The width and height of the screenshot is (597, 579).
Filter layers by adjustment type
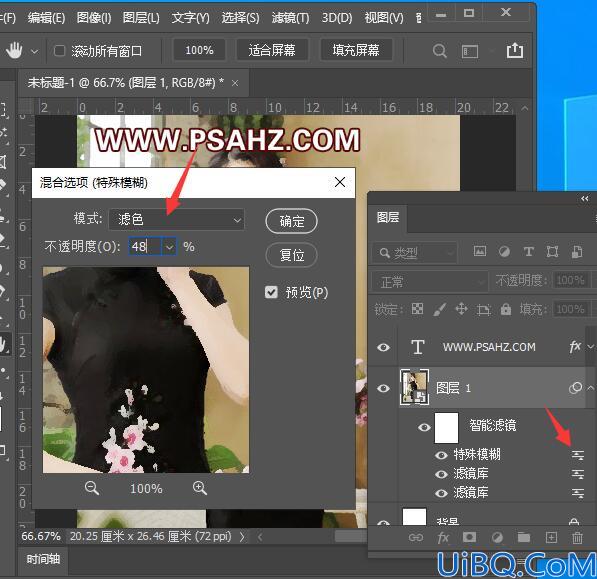(504, 251)
